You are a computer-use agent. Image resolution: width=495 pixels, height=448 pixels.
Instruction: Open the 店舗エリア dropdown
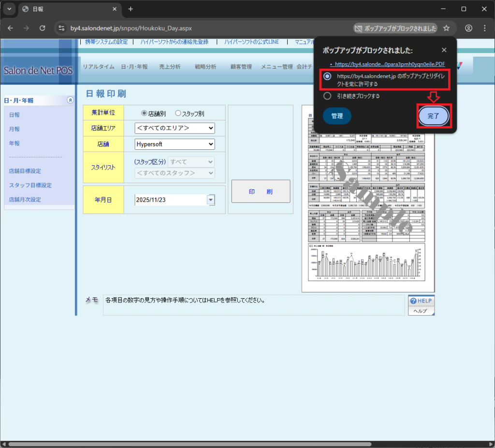(175, 128)
